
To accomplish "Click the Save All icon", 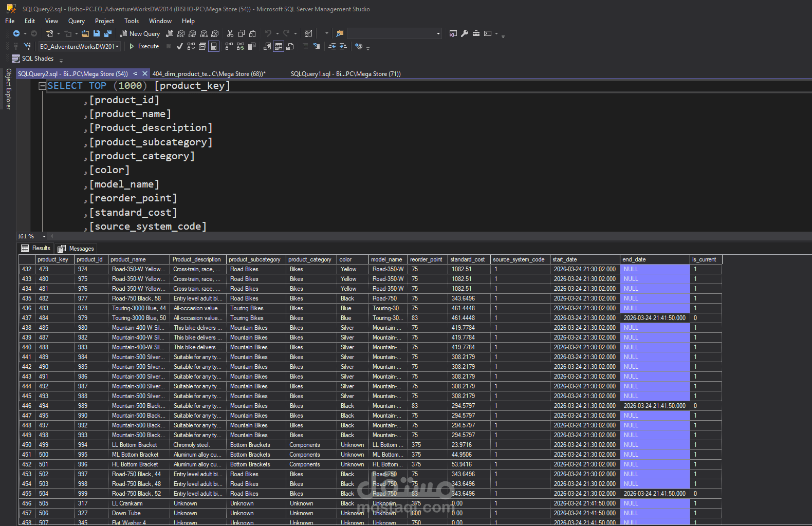I will pos(108,33).
